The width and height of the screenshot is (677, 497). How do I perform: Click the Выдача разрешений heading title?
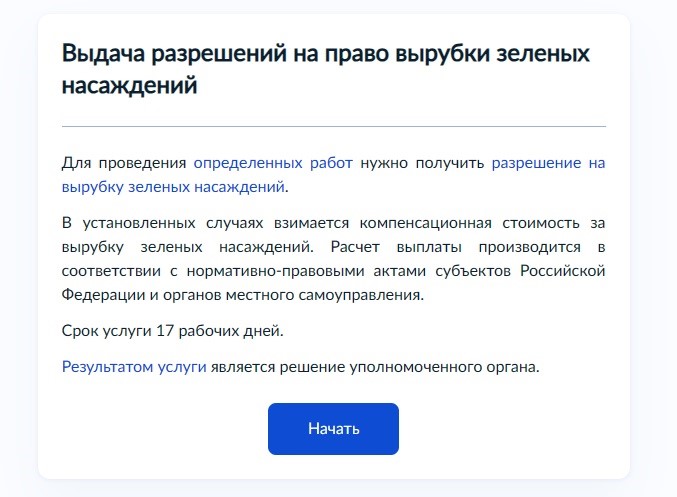point(326,69)
